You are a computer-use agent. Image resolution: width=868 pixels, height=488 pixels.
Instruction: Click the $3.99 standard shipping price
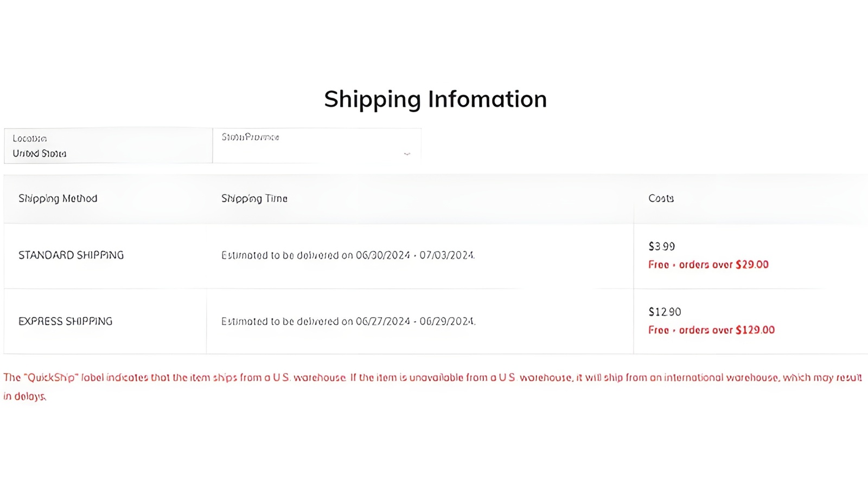click(661, 246)
